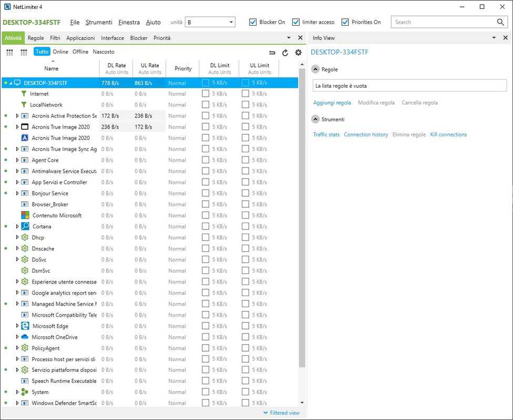Switch to the Blocker tab
Image resolution: width=513 pixels, height=420 pixels.
tap(139, 38)
